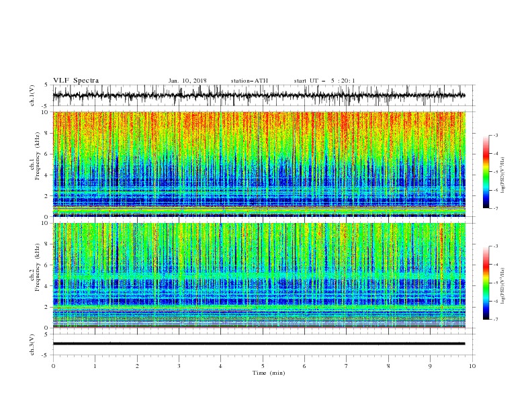The height and width of the screenshot is (411, 532).
Task: Click the ch.1 colorbar 'log(PSD)(V²/Hz)' label
Action: click(502, 175)
